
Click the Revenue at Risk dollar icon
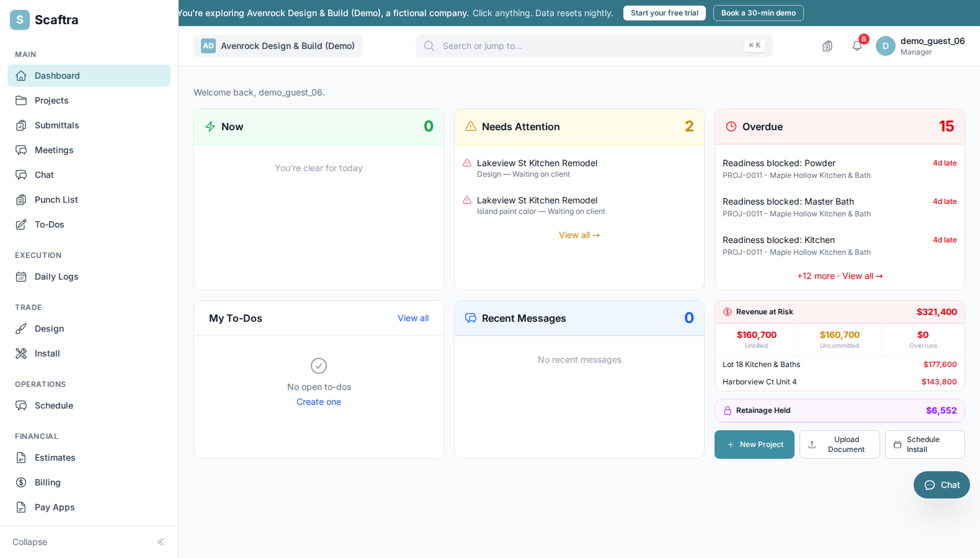pos(728,312)
